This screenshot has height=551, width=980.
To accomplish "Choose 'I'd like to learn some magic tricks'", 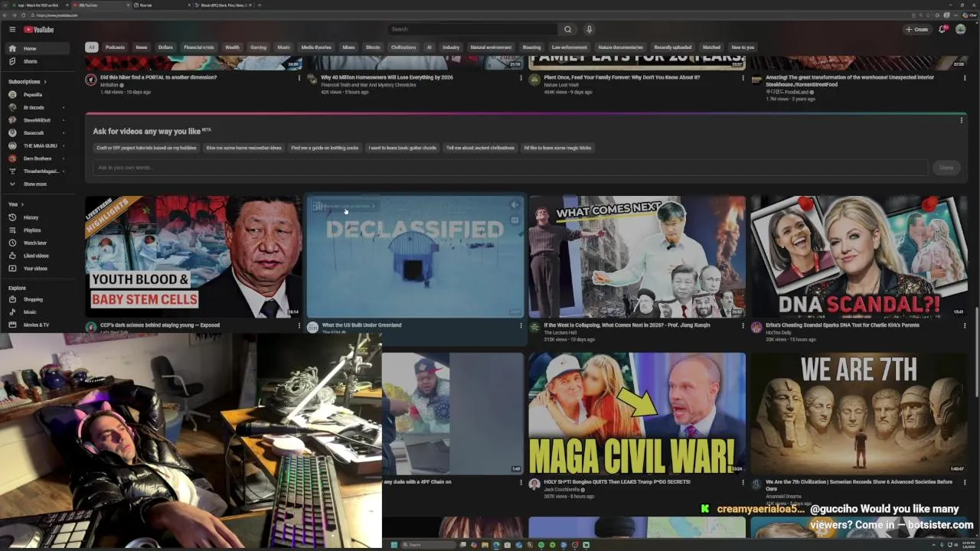I will pyautogui.click(x=557, y=148).
